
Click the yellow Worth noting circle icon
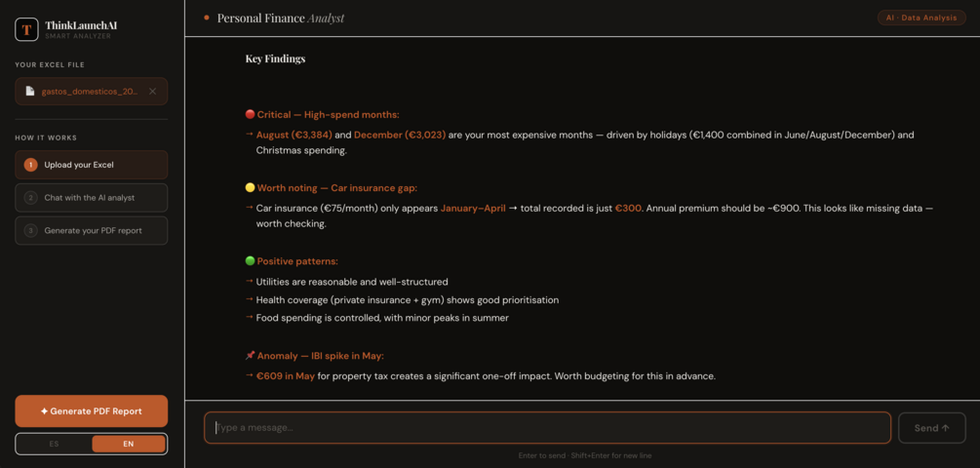pos(250,188)
